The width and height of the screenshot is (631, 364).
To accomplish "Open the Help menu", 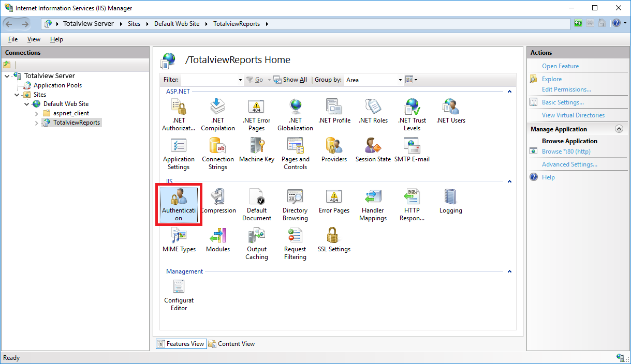I will [56, 39].
